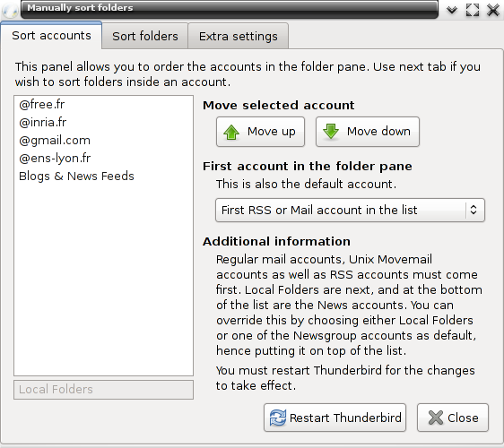Click the Local Folders field
504x448 pixels.
click(103, 390)
